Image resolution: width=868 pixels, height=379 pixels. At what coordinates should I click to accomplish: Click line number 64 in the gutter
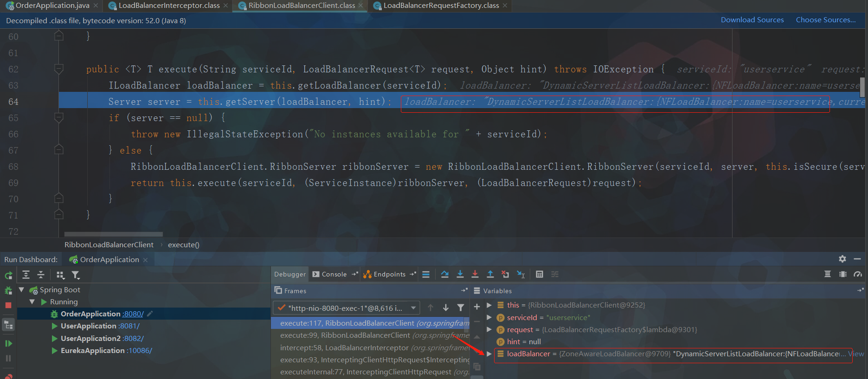[x=13, y=102]
